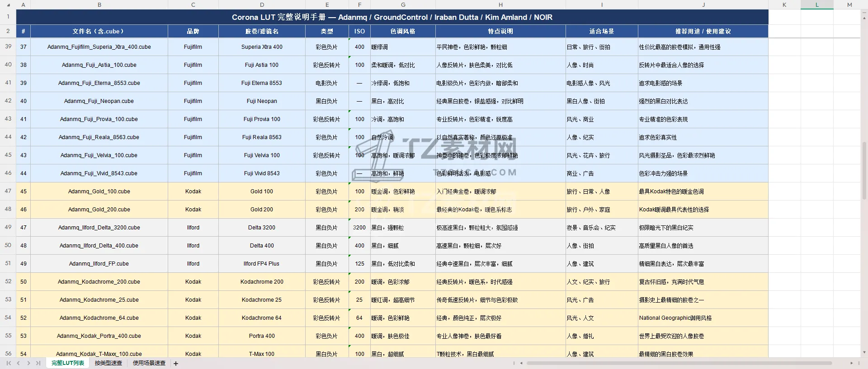
Task: Select cell Adanmq_Fuji_Provia_100.cube
Action: (x=99, y=119)
